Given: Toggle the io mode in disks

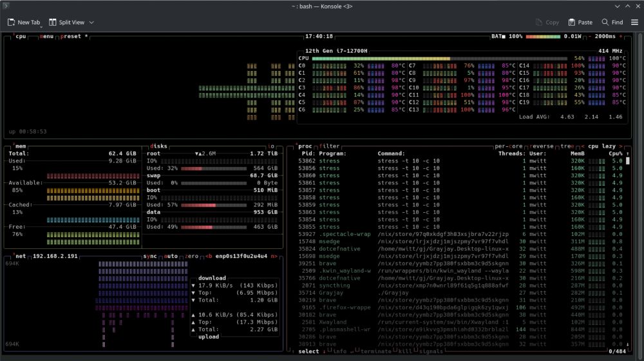Looking at the screenshot, I should coord(271,146).
